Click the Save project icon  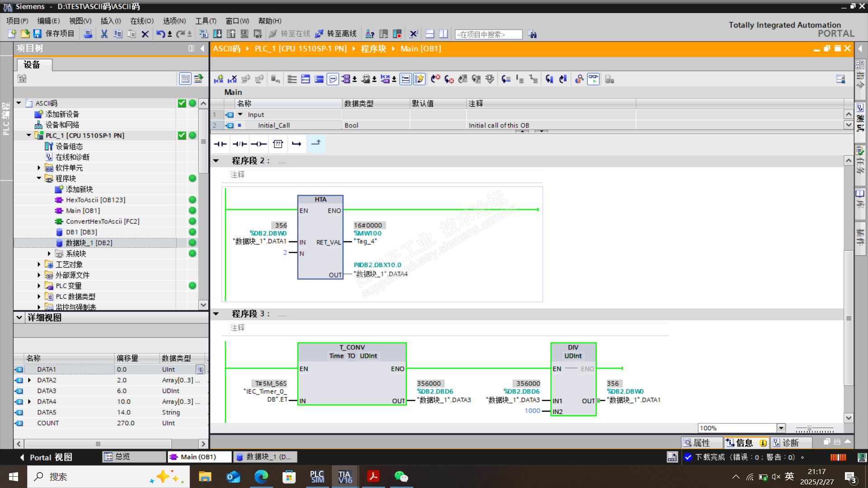[38, 34]
